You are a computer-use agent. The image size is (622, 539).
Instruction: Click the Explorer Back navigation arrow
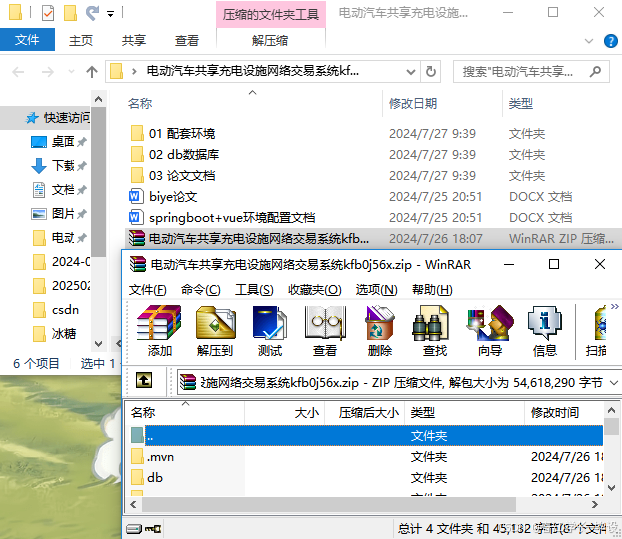18,72
